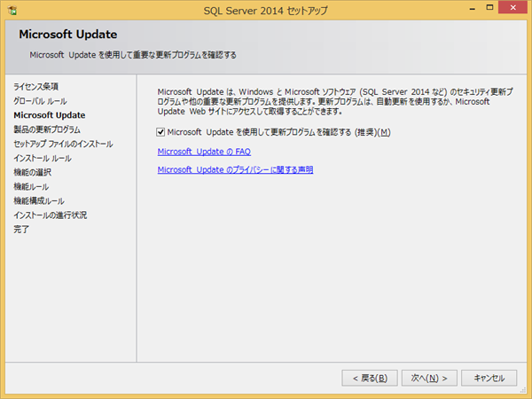Select 完了 at the bottom of the steps
The height and width of the screenshot is (399, 532).
pos(21,229)
